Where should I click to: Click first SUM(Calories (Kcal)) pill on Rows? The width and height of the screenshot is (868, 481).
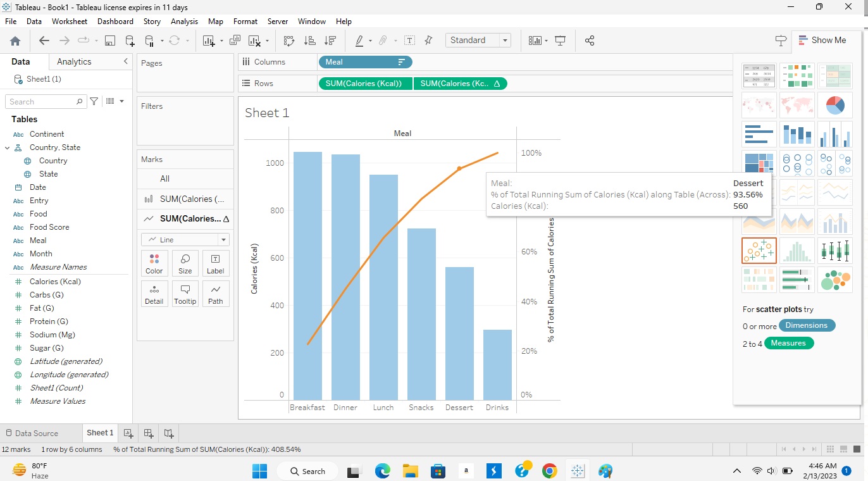[365, 84]
